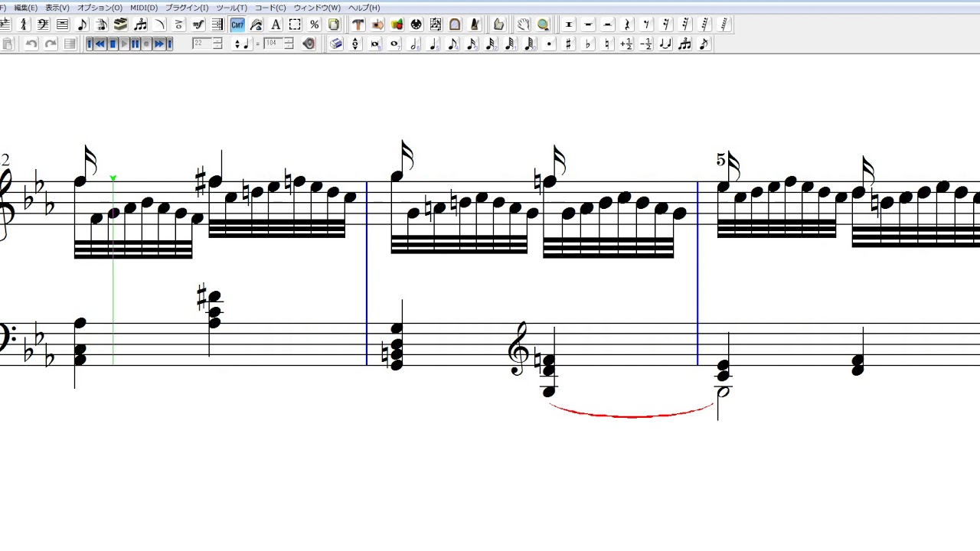This screenshot has width=980, height=551.
Task: Pause playback
Action: [136, 44]
